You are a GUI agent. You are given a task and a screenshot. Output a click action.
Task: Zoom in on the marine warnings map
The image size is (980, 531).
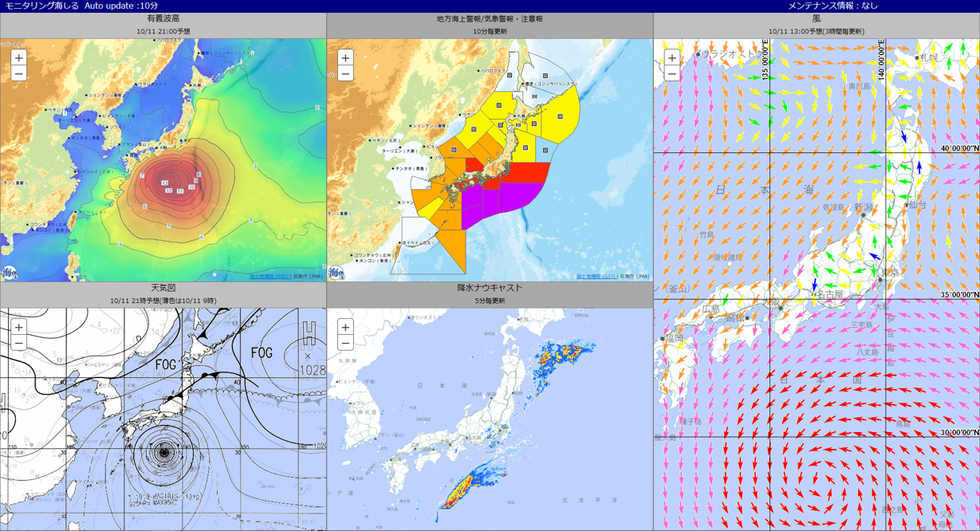(x=345, y=58)
